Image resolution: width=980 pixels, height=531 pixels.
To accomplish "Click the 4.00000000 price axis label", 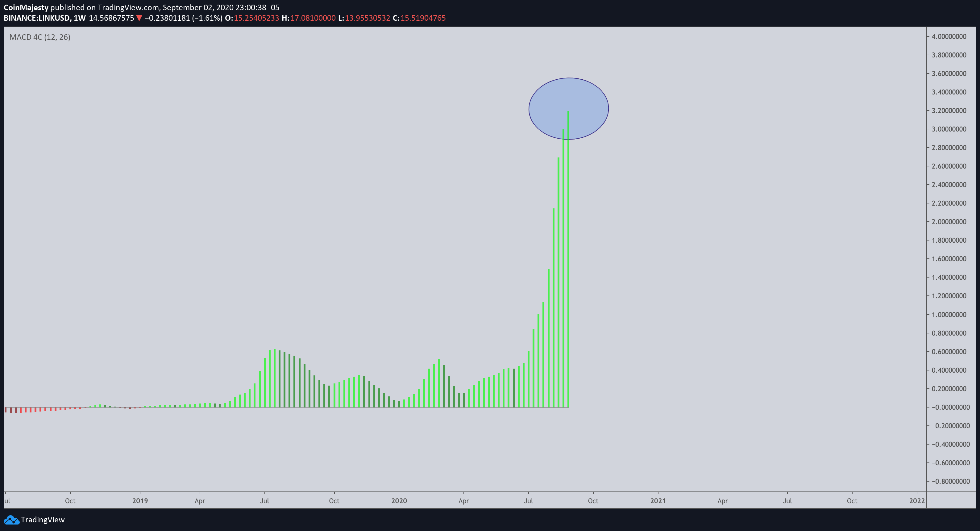I will pyautogui.click(x=949, y=36).
